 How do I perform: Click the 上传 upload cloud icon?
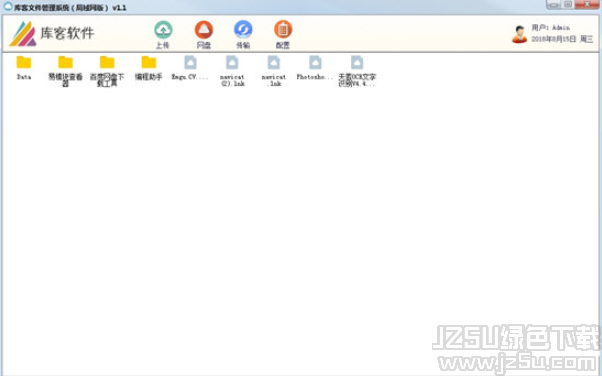[x=163, y=30]
